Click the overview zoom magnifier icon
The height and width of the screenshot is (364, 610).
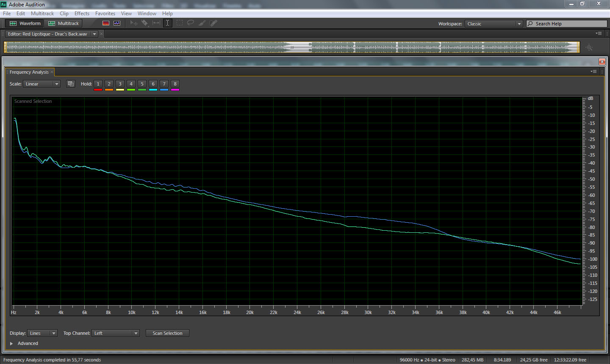pos(589,47)
